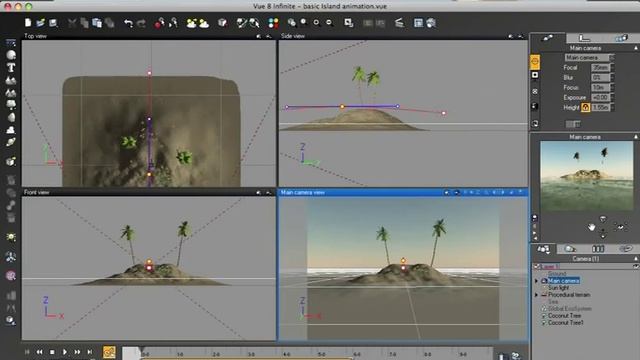Collapse the Main camera properties panel
The height and width of the screenshot is (360, 640).
point(636,48)
